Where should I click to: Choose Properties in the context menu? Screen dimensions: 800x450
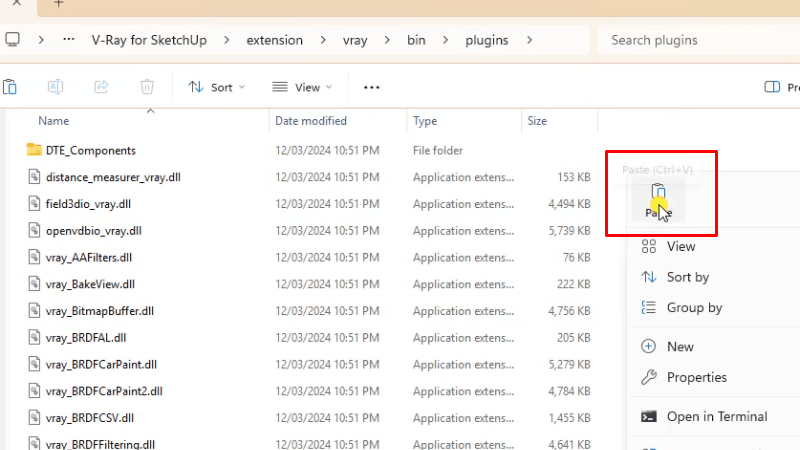point(696,377)
